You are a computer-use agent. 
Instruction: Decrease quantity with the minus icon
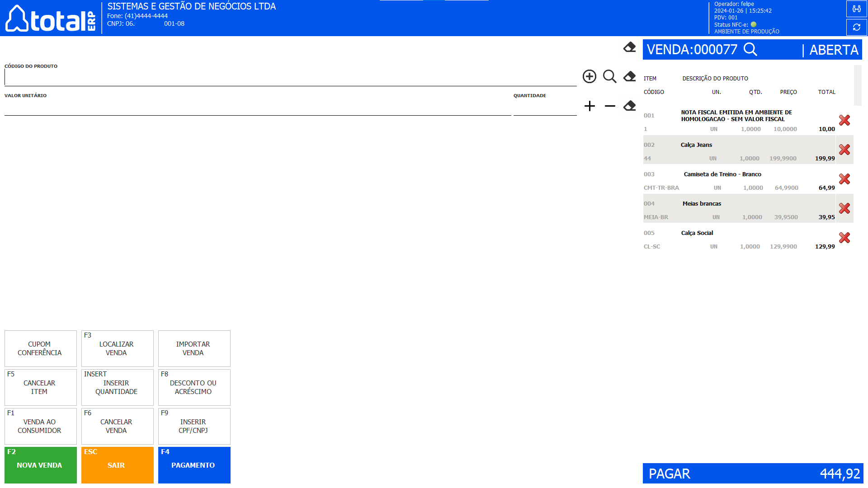coord(610,106)
